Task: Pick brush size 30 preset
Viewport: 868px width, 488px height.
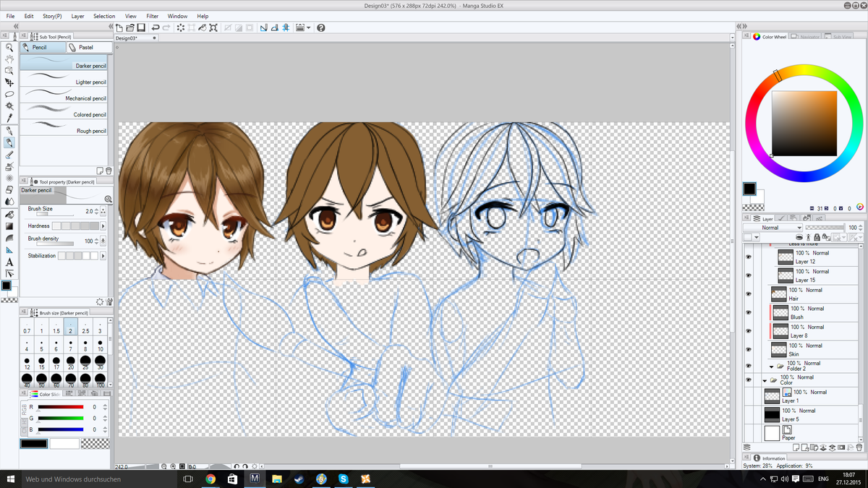Action: 101,363
